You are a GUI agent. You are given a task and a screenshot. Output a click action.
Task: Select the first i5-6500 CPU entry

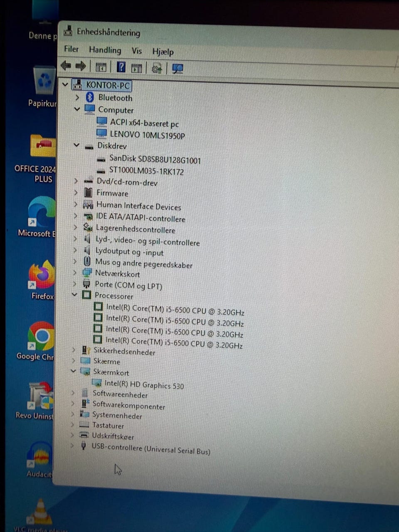click(x=175, y=310)
